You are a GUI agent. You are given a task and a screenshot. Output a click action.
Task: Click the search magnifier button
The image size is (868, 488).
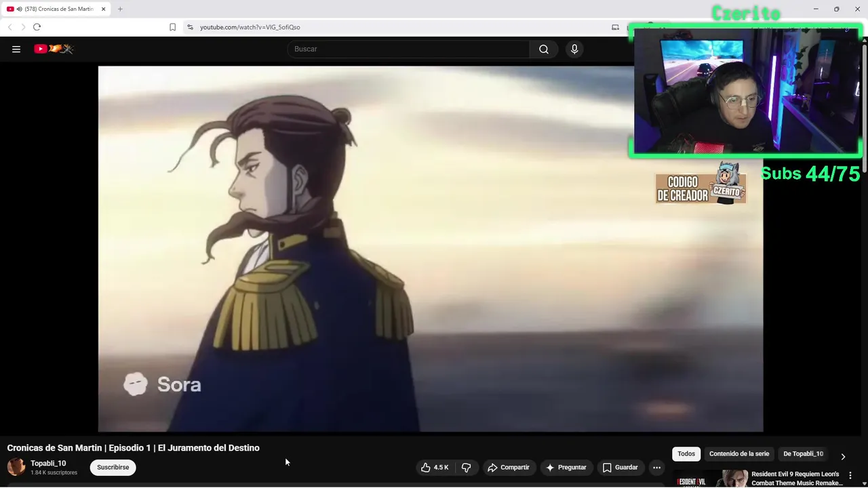[x=544, y=49]
